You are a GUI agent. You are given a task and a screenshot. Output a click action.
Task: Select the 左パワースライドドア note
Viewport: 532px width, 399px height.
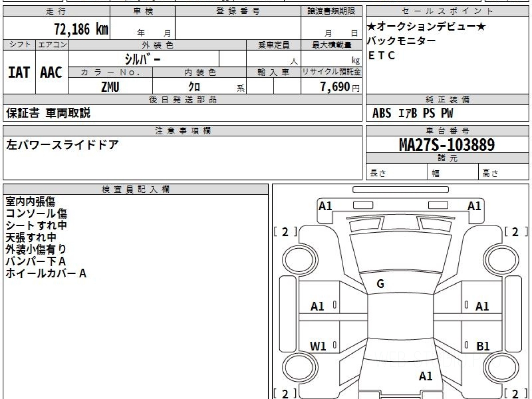pos(62,145)
